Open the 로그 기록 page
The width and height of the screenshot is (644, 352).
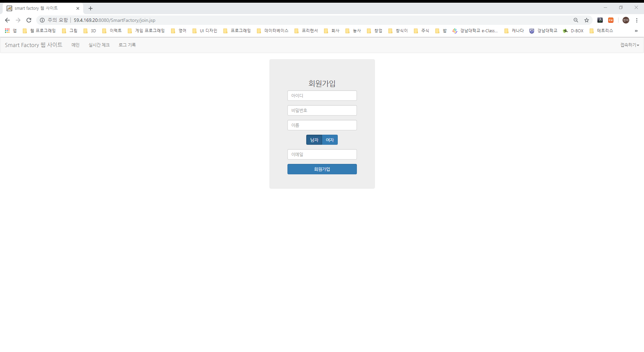127,45
